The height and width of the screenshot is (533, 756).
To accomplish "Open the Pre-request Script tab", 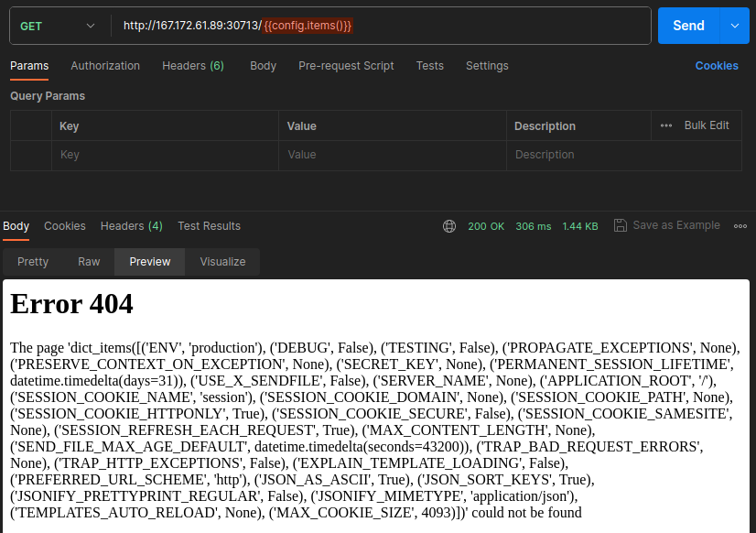I will [346, 66].
